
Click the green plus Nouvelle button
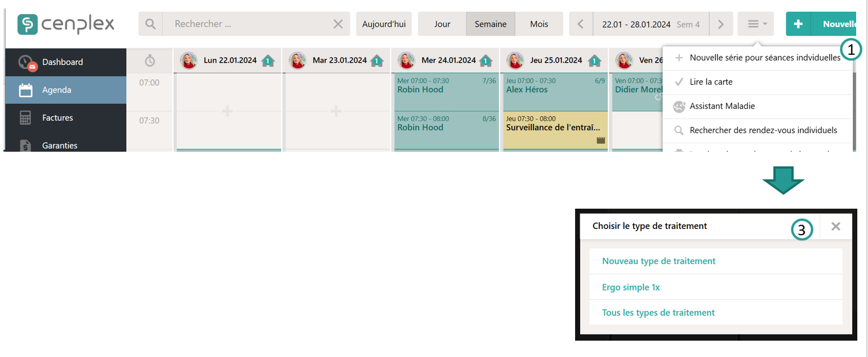[x=822, y=24]
